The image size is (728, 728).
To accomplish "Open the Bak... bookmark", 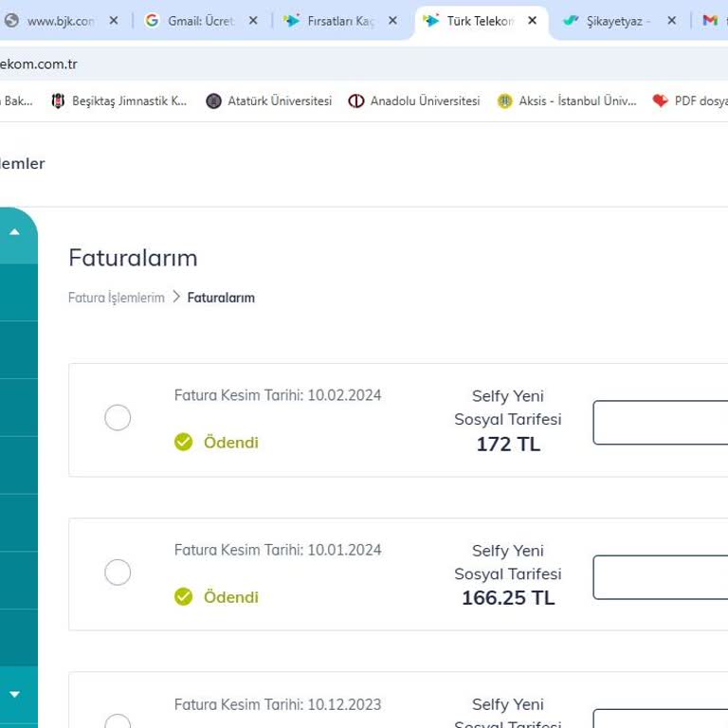I will point(16,100).
